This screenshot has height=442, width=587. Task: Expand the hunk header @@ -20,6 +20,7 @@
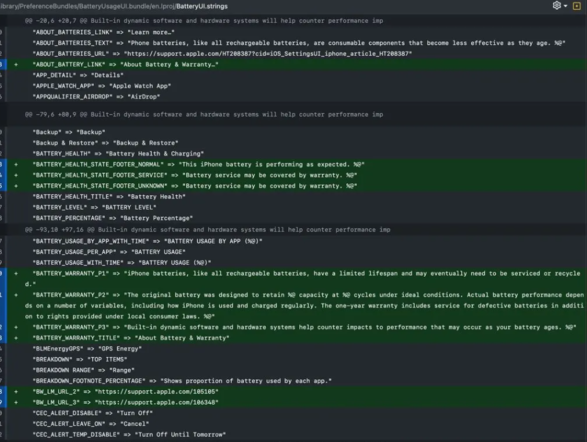point(204,21)
